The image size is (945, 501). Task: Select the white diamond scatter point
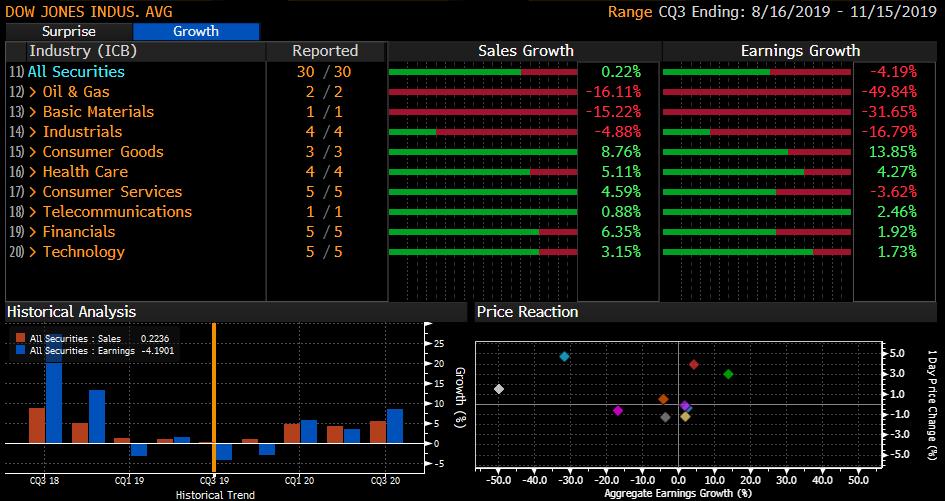click(499, 389)
